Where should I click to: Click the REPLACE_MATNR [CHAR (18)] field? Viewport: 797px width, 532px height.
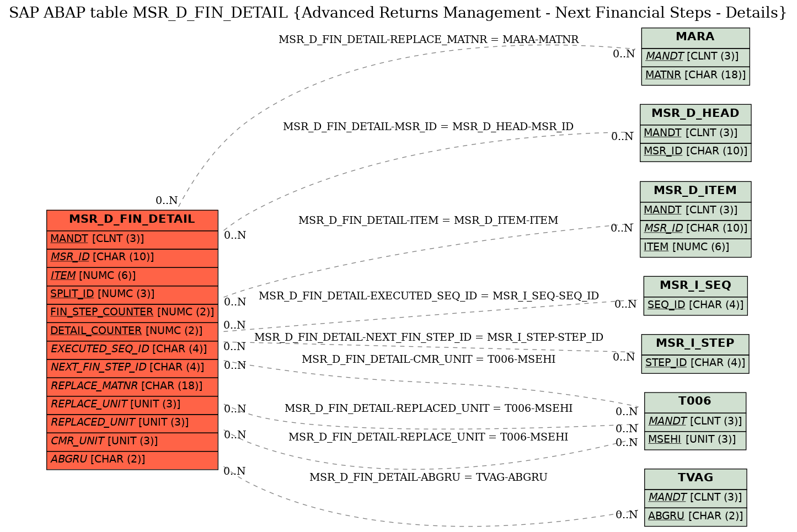point(132,386)
